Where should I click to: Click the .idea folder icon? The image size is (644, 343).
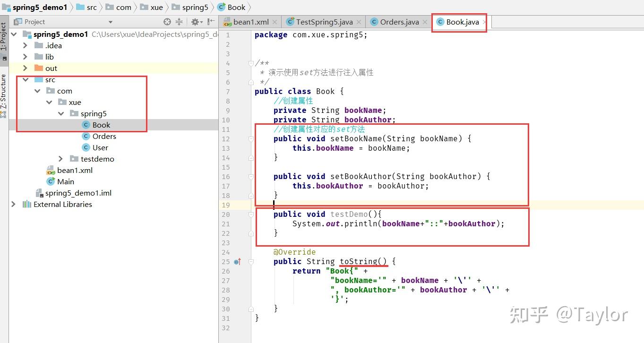(x=39, y=45)
